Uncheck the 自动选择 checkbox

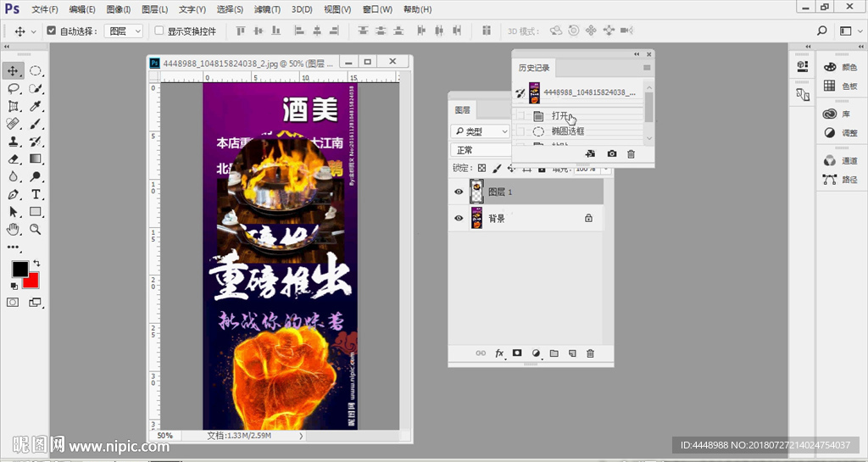pos(51,31)
